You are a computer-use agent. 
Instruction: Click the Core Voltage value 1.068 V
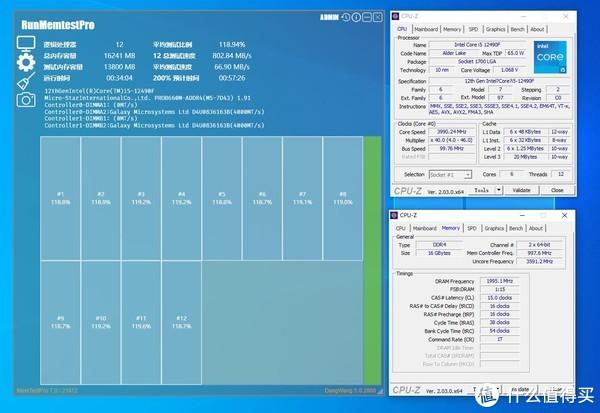(509, 70)
